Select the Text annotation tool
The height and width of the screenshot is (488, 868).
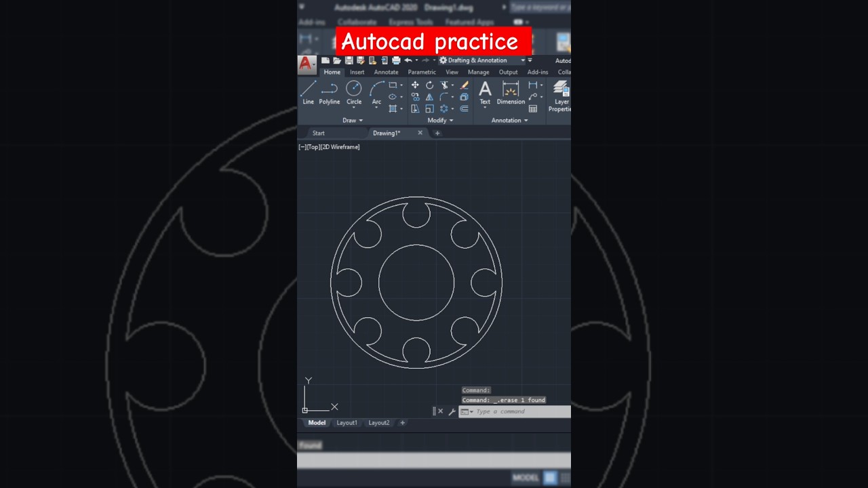(485, 92)
